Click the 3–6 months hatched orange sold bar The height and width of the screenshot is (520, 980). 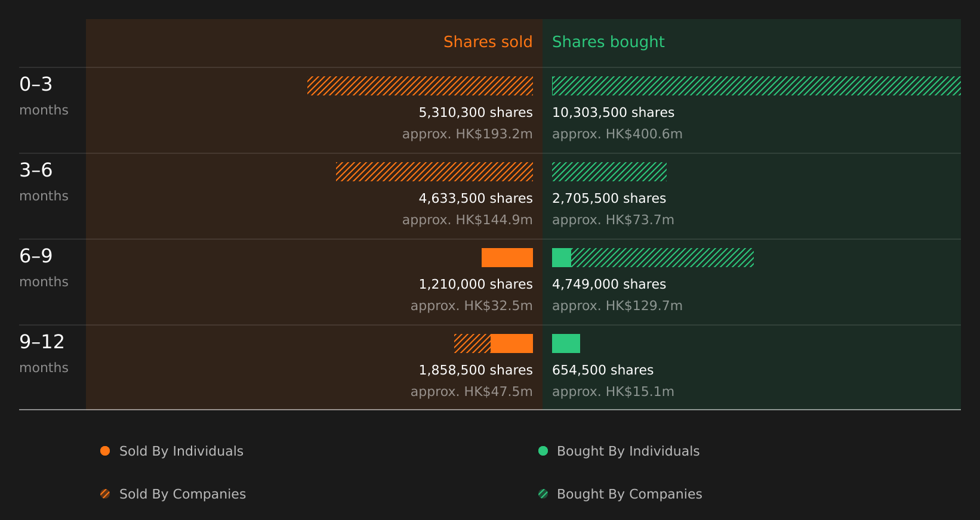pyautogui.click(x=434, y=172)
